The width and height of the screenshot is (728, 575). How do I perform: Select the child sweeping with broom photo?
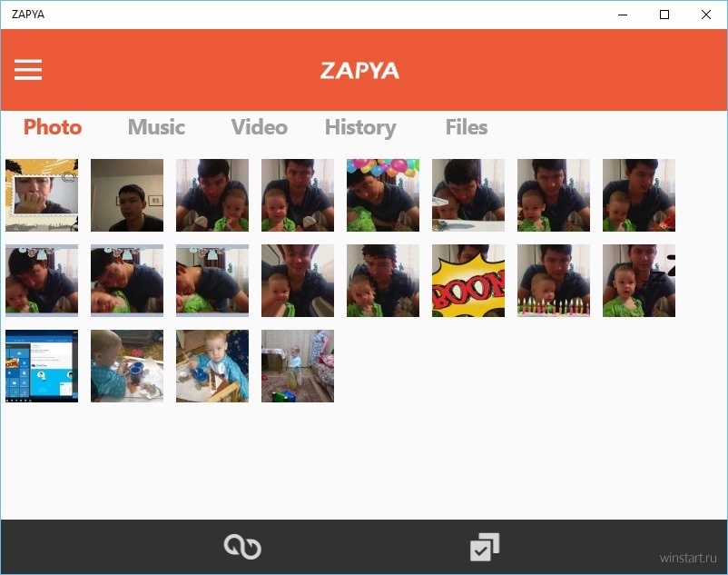click(298, 366)
